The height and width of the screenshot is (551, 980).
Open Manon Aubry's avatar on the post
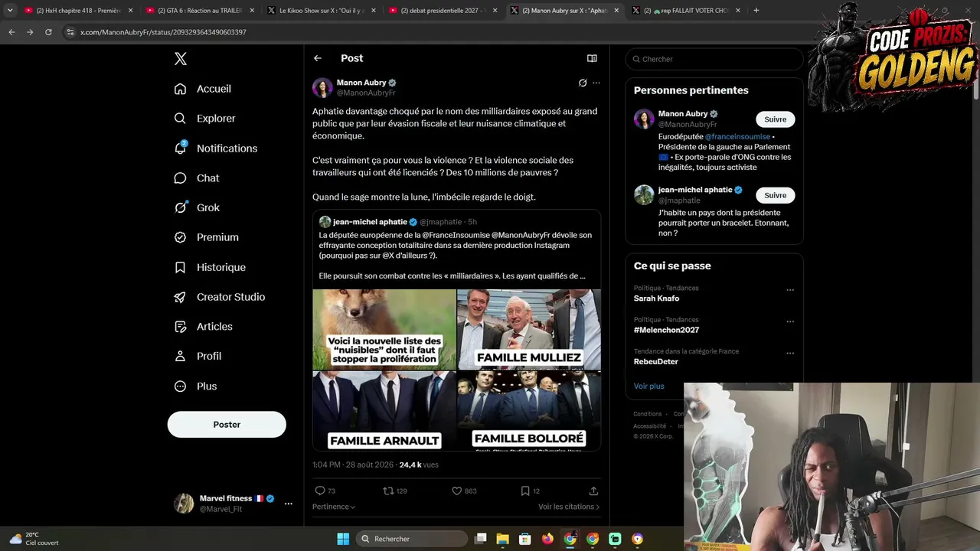[322, 87]
